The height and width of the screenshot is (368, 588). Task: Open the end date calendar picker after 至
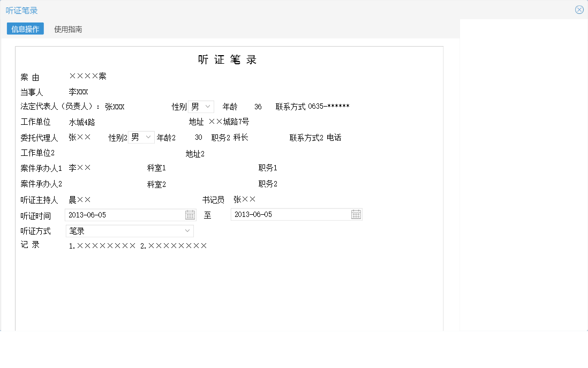[x=356, y=214]
